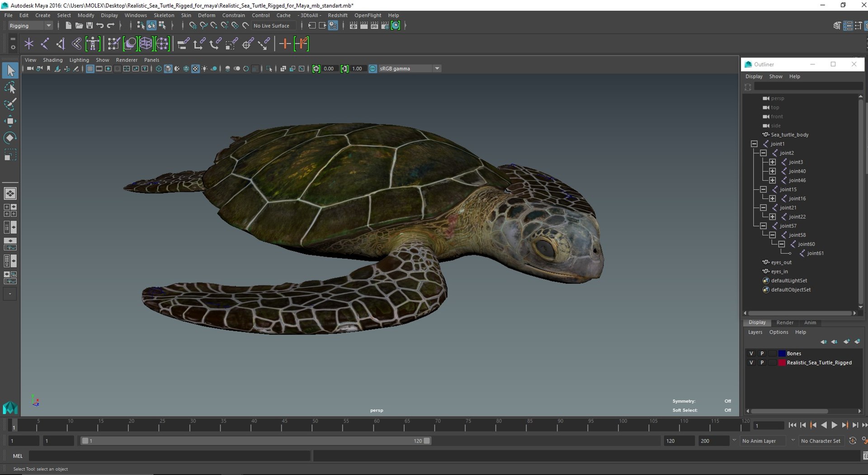Click the Redo arrow icon

pos(111,26)
